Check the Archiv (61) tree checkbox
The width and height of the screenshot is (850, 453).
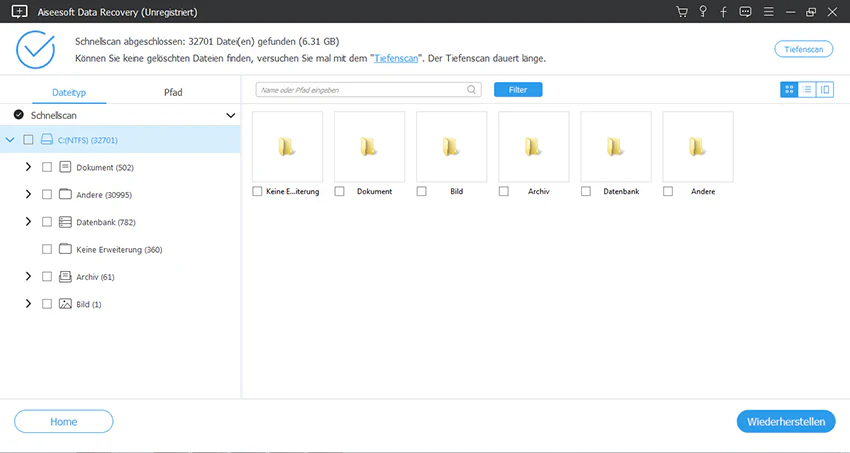coord(47,276)
